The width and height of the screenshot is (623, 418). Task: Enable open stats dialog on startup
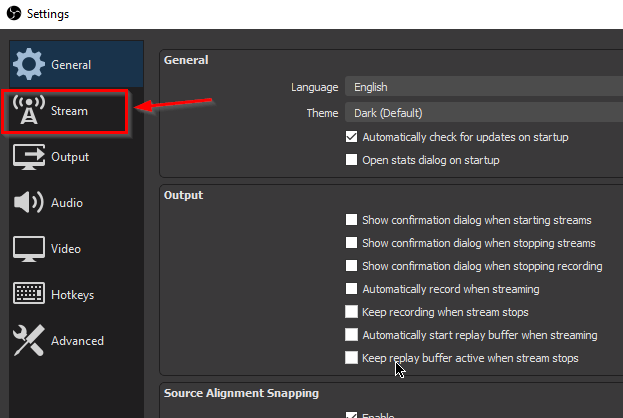pyautogui.click(x=351, y=160)
